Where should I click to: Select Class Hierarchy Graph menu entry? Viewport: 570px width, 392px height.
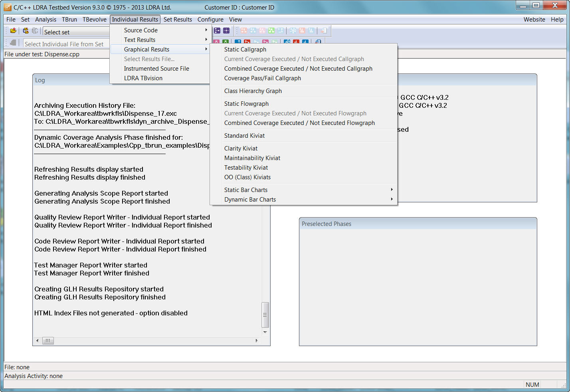[253, 91]
